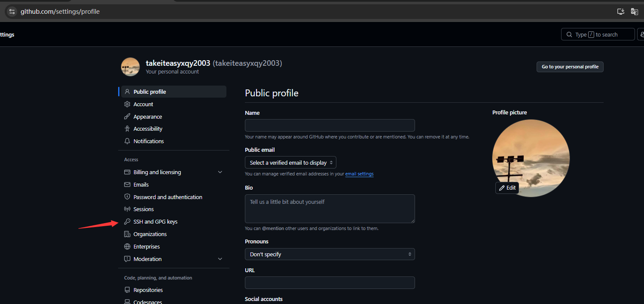The image size is (644, 304).
Task: Click the broadcast icon beside Sessions
Action: (x=127, y=209)
